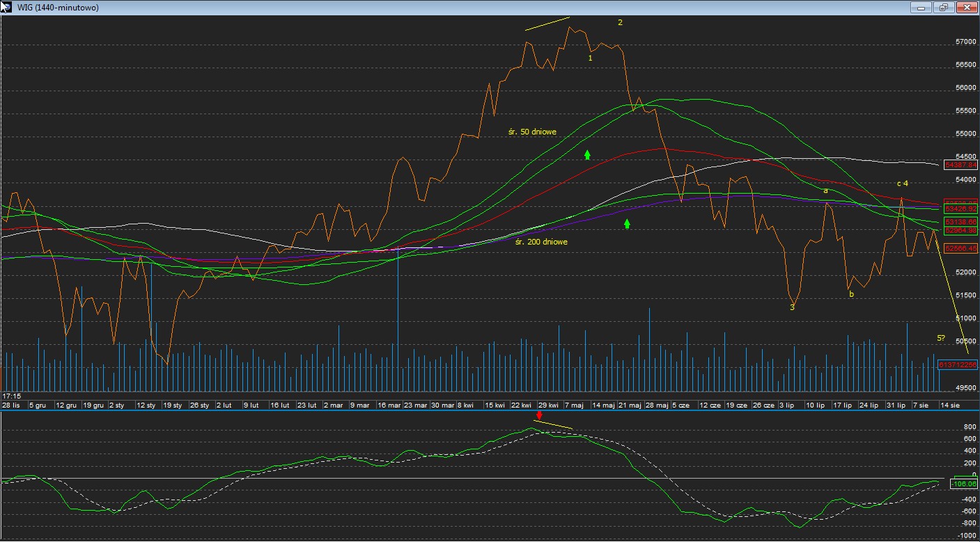This screenshot has height=542, width=980.
Task: Click wave label '3' at the July low
Action: click(792, 307)
